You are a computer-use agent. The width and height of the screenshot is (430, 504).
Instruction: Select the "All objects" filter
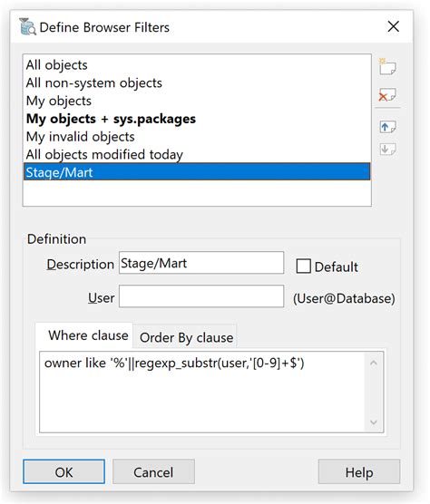click(197, 65)
